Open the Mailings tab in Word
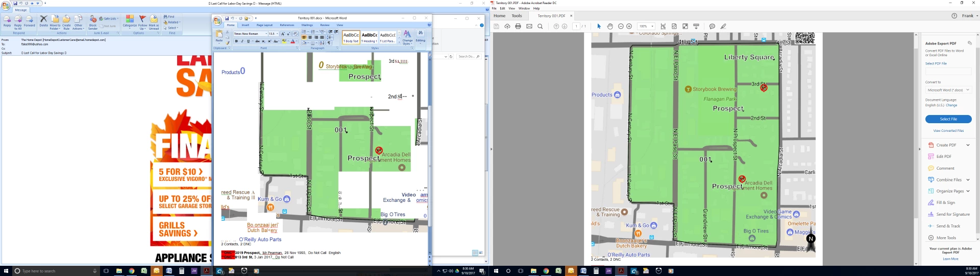 pos(307,25)
